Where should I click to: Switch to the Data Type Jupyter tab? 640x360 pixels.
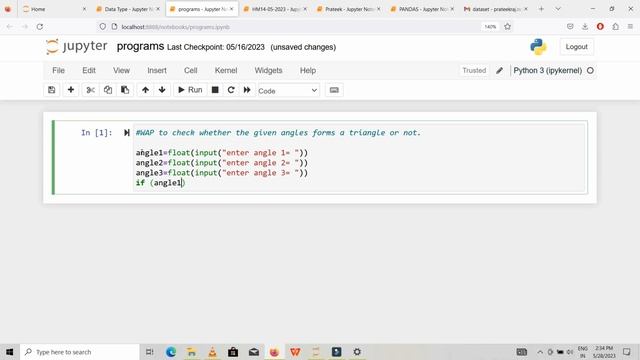[x=128, y=9]
